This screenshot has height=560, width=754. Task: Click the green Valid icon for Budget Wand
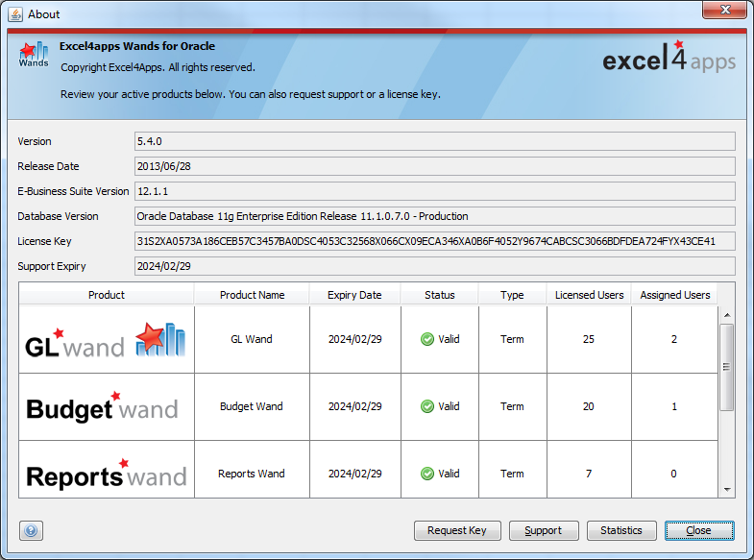(427, 406)
